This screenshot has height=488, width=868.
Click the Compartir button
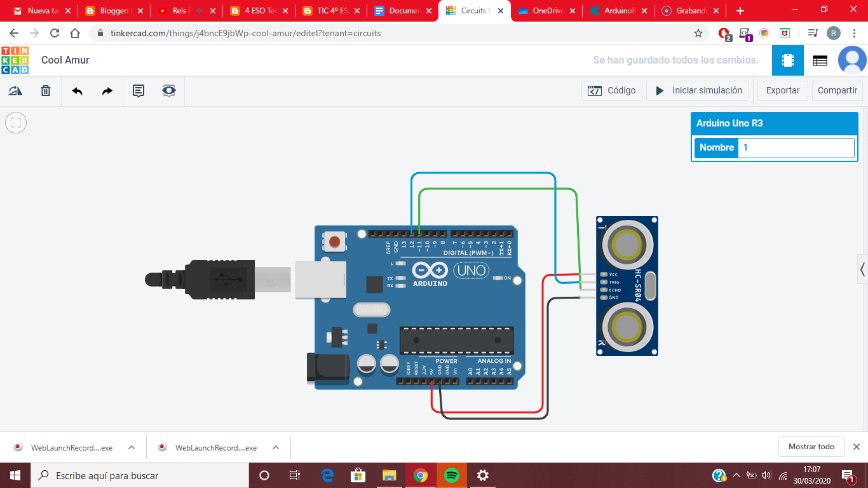[837, 90]
